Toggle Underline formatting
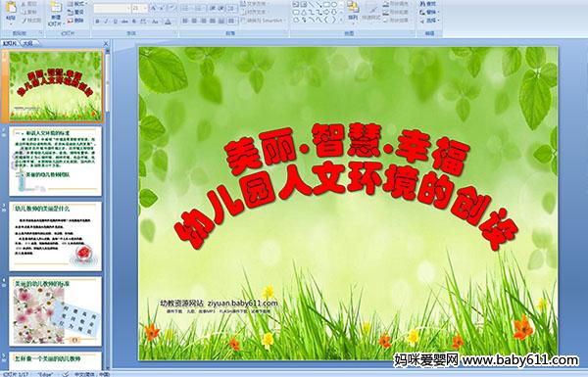Image resolution: width=588 pixels, height=377 pixels. [x=115, y=22]
